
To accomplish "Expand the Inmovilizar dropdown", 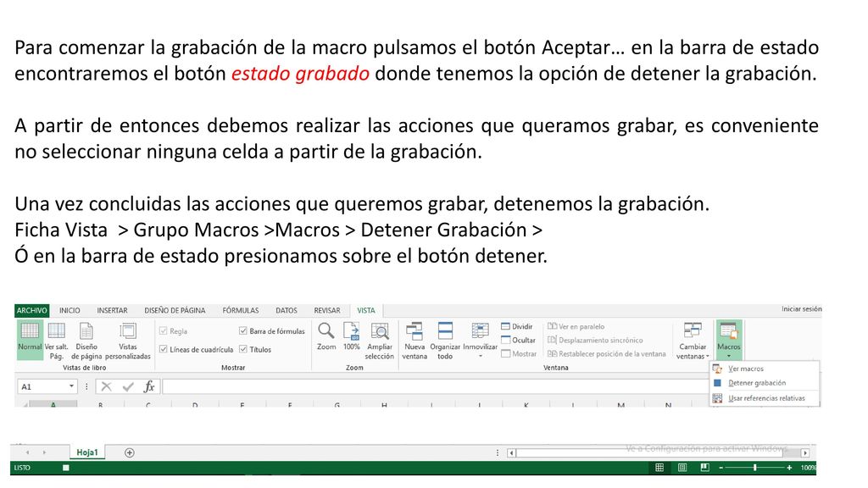I will coord(480,357).
